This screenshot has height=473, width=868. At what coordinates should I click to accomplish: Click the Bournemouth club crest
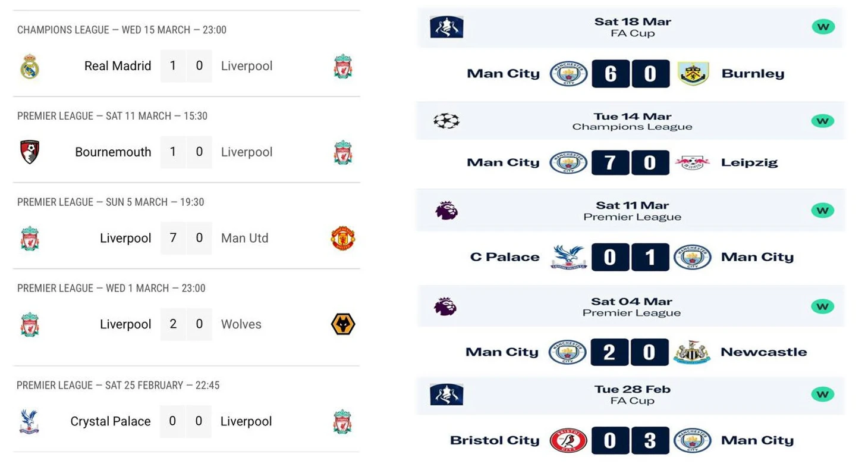(x=29, y=152)
